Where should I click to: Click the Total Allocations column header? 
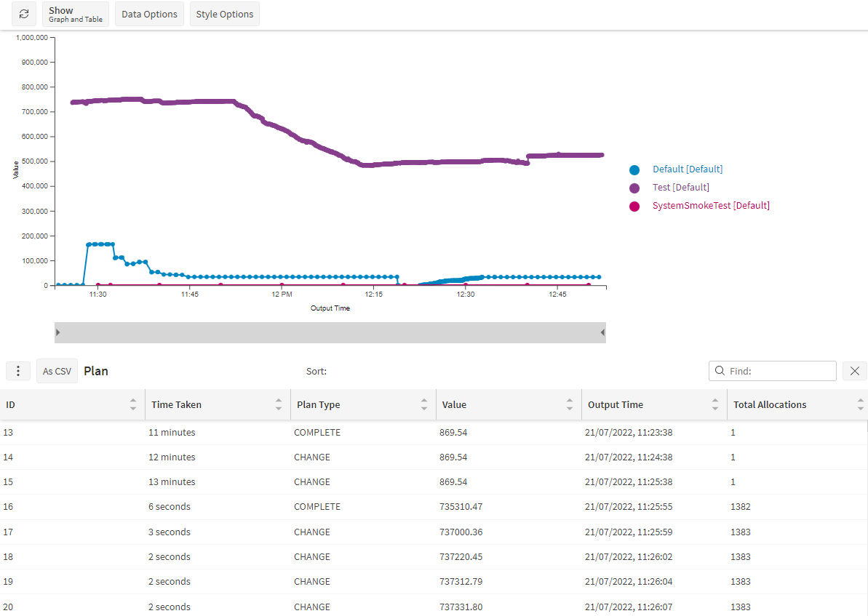point(797,404)
